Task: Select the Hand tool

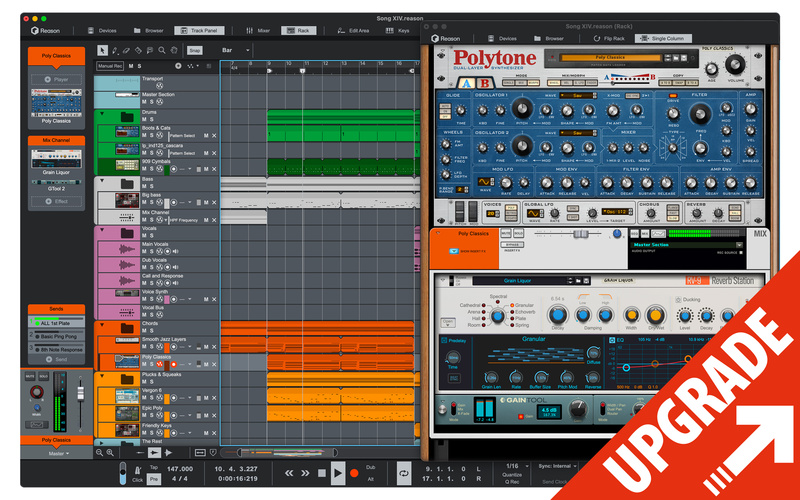Action: (x=174, y=50)
